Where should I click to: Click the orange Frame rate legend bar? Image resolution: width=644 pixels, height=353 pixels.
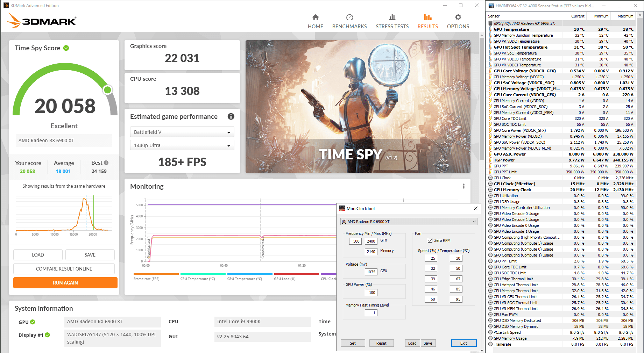pyautogui.click(x=156, y=274)
